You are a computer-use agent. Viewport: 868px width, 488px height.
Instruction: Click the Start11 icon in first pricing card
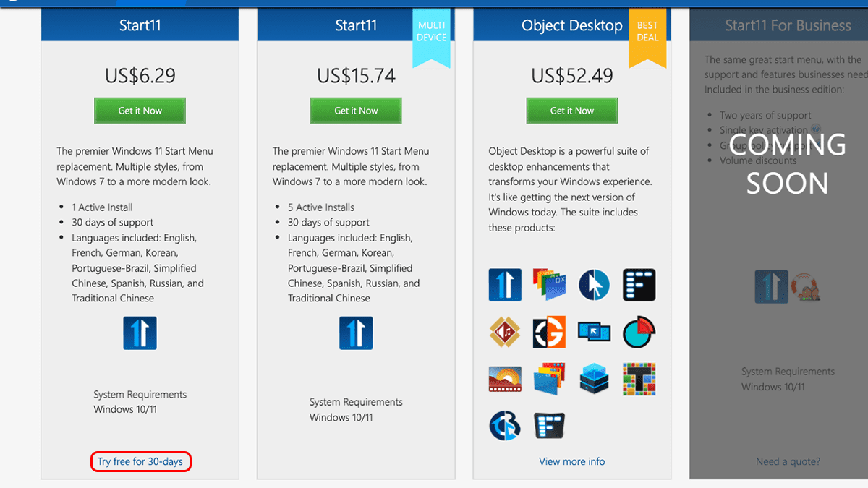pos(140,333)
